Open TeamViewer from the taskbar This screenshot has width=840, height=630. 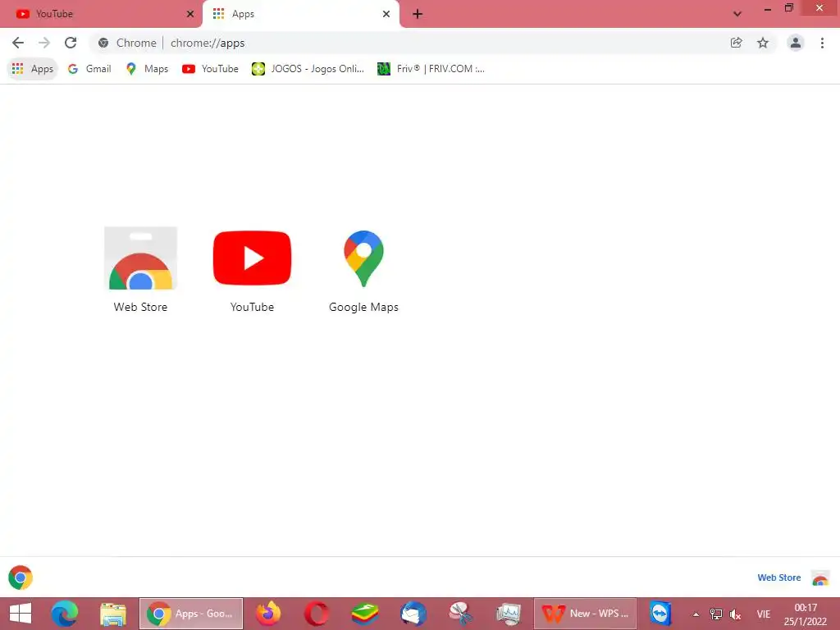660,614
